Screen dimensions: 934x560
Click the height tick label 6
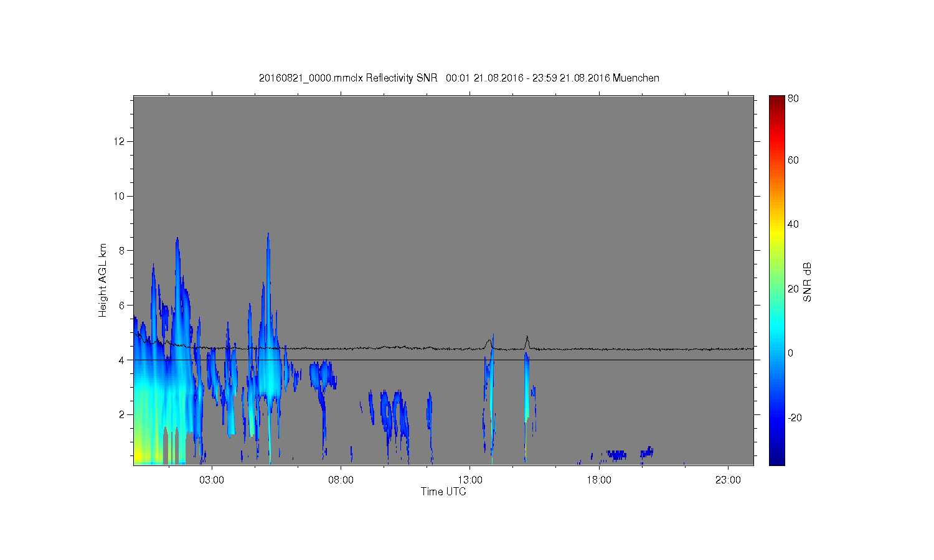[x=123, y=305]
